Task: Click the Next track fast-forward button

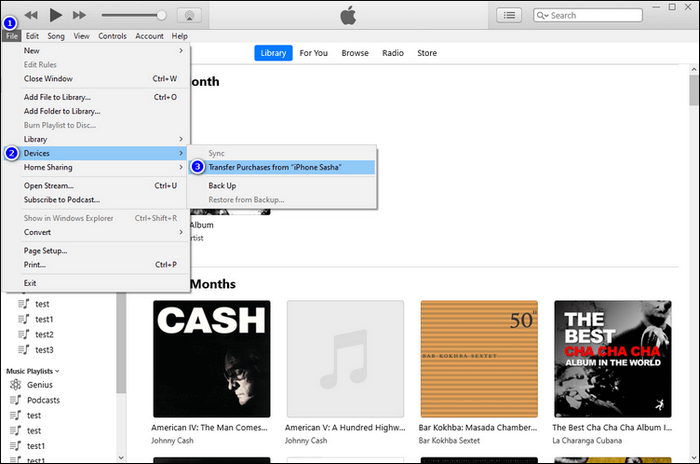Action: point(79,15)
